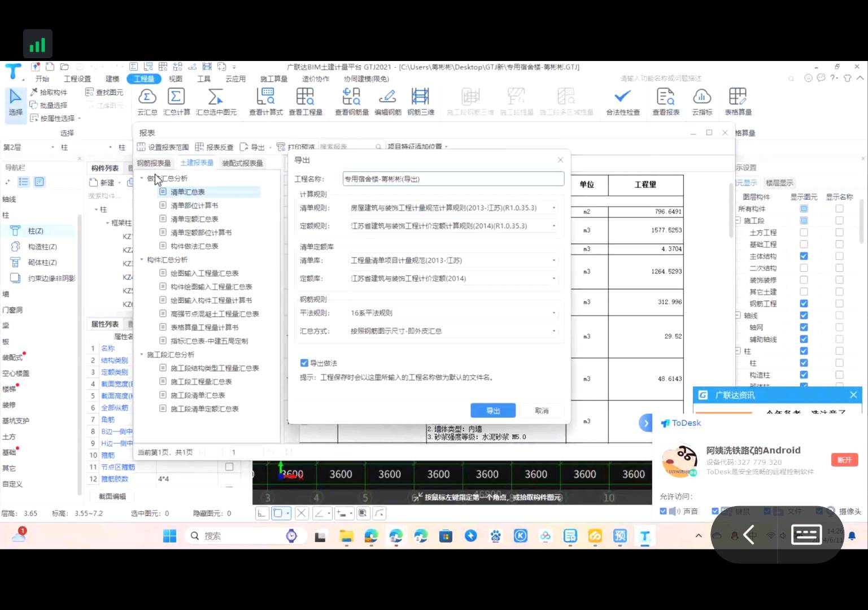Click 查找图元 find element tool
868x610 pixels.
click(104, 92)
